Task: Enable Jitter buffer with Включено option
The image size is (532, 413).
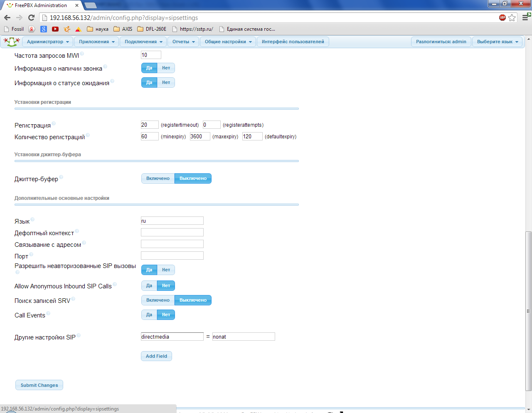Action: [158, 179]
